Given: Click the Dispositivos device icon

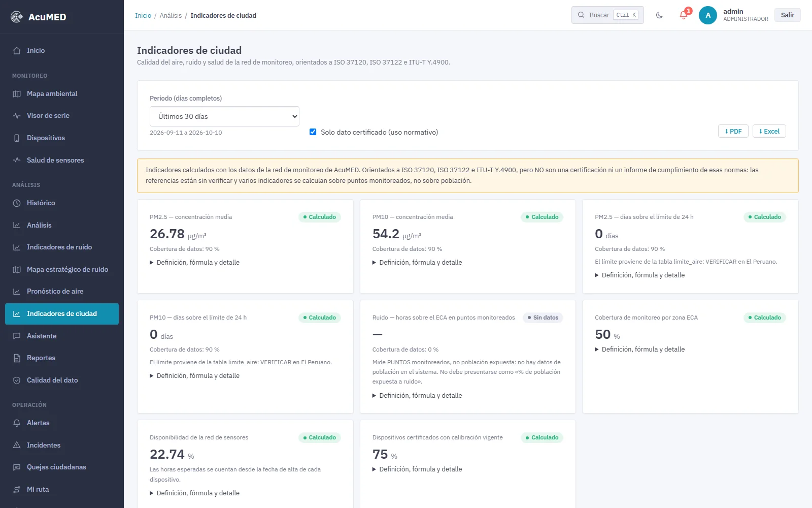Looking at the screenshot, I should [x=17, y=138].
